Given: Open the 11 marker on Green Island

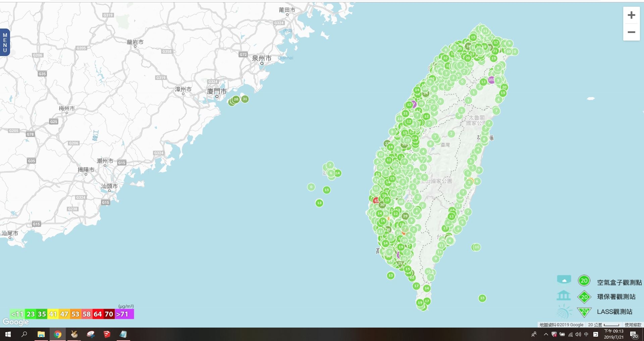Looking at the screenshot, I should [x=477, y=247].
